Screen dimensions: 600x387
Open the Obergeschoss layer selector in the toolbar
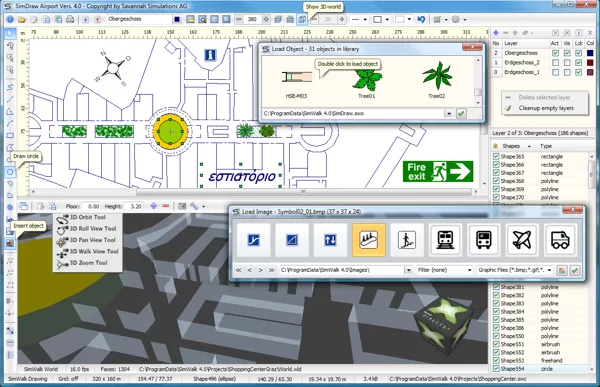tap(138, 19)
